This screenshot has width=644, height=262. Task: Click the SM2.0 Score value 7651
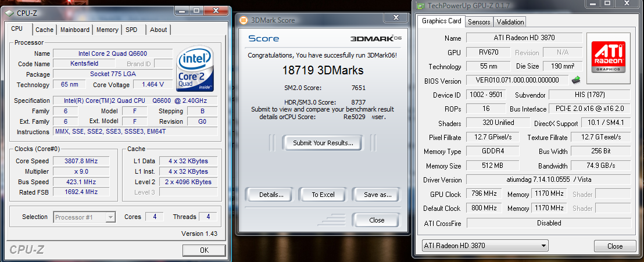tap(357, 88)
